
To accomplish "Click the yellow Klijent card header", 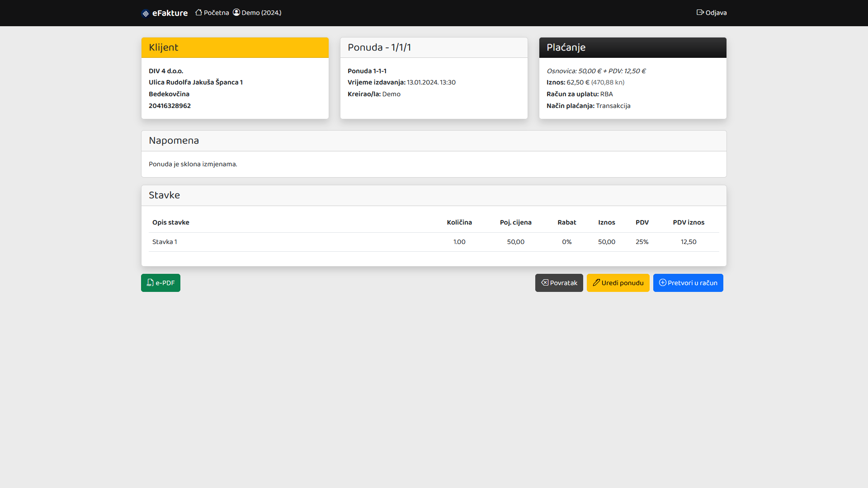I will tap(235, 47).
